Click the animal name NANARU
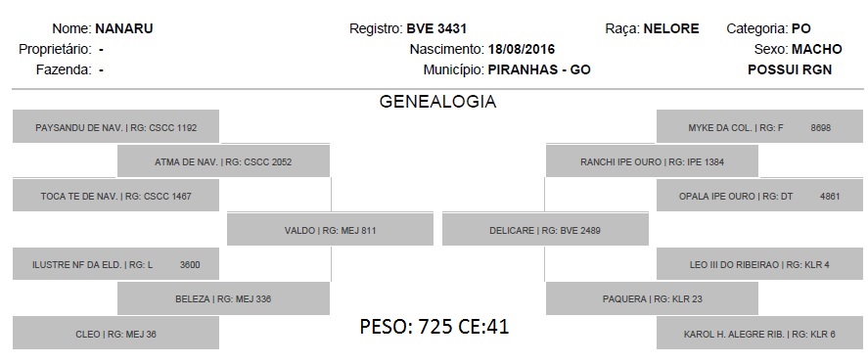The image size is (868, 363). 124,28
